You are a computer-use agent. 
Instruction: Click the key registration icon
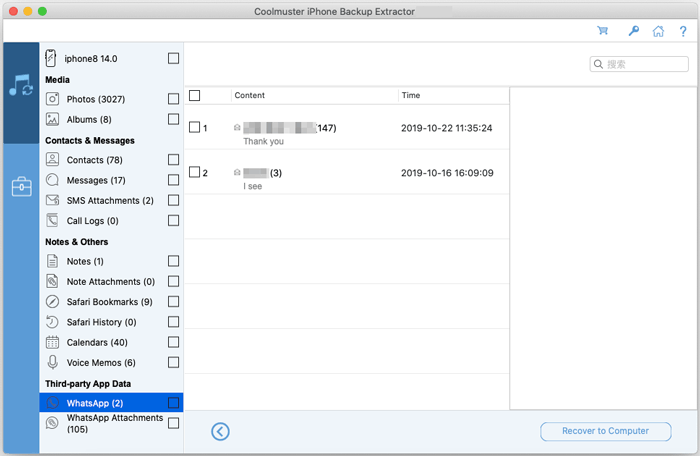point(633,31)
